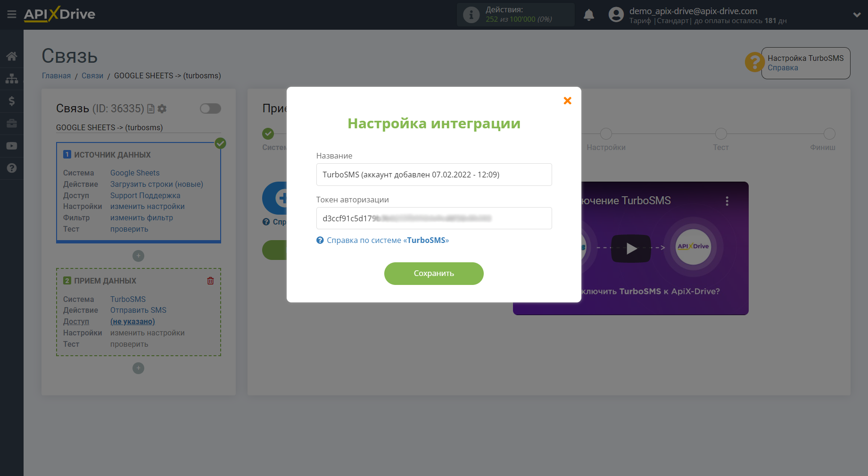
Task: Click the connection copy document icon
Action: (151, 109)
